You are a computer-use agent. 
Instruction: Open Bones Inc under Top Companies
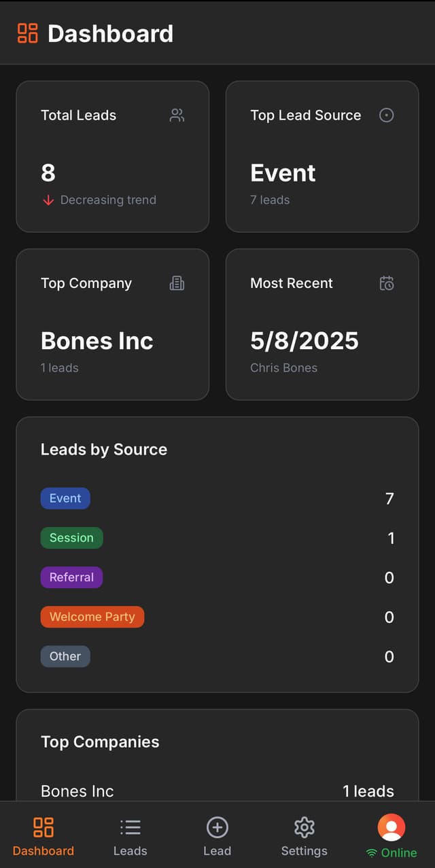(77, 791)
